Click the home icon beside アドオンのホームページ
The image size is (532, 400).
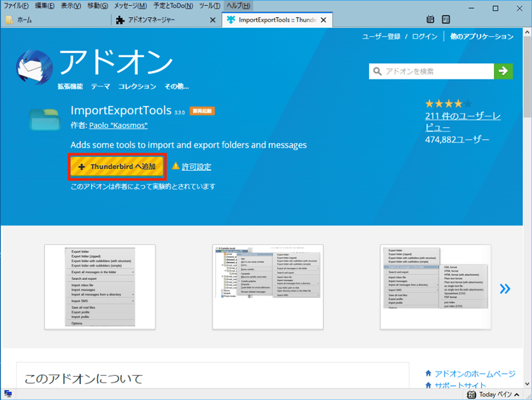pyautogui.click(x=428, y=373)
